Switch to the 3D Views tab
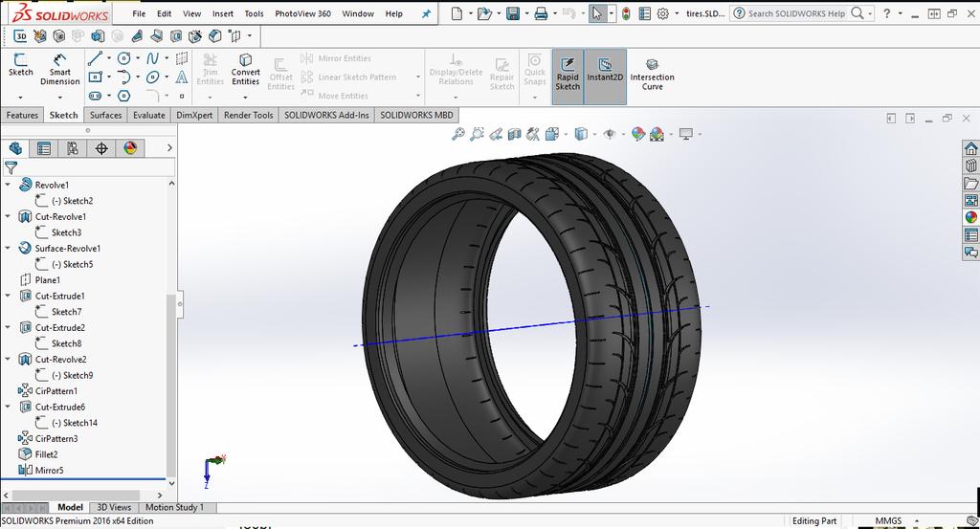 point(115,507)
